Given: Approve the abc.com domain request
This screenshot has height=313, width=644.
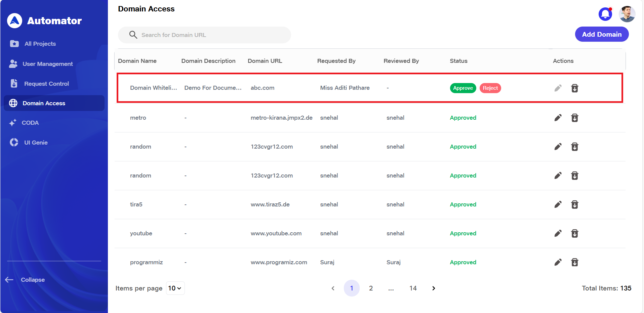Looking at the screenshot, I should (463, 88).
